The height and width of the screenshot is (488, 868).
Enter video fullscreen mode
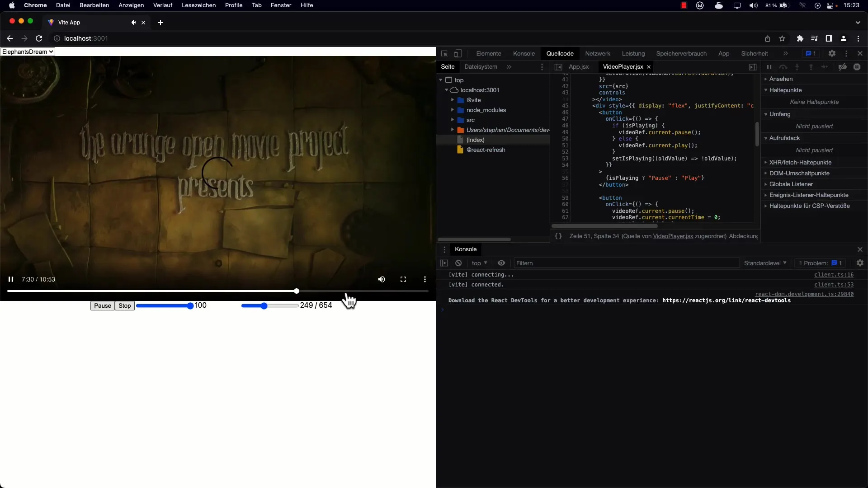pyautogui.click(x=403, y=279)
